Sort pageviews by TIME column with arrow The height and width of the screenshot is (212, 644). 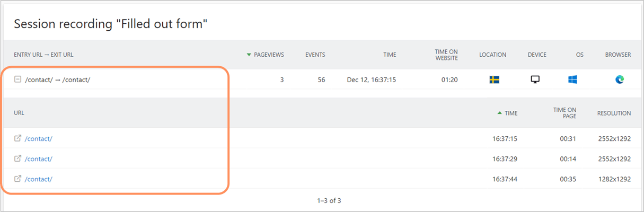pos(507,113)
